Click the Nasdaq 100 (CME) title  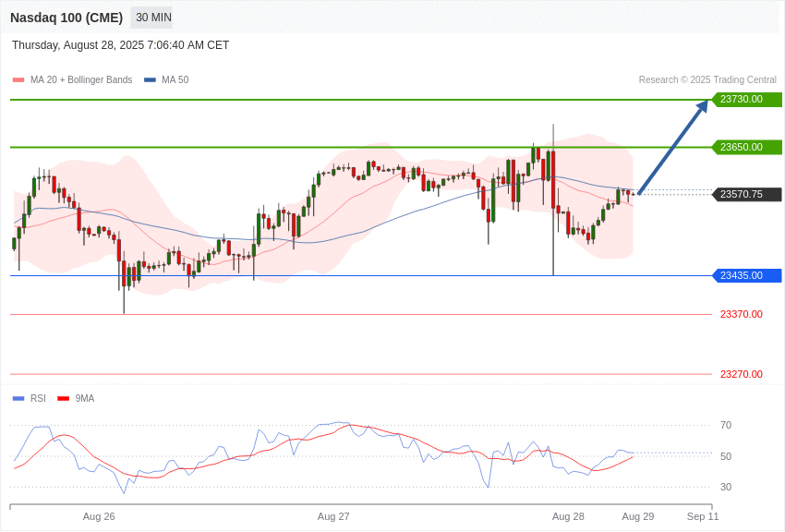click(66, 18)
